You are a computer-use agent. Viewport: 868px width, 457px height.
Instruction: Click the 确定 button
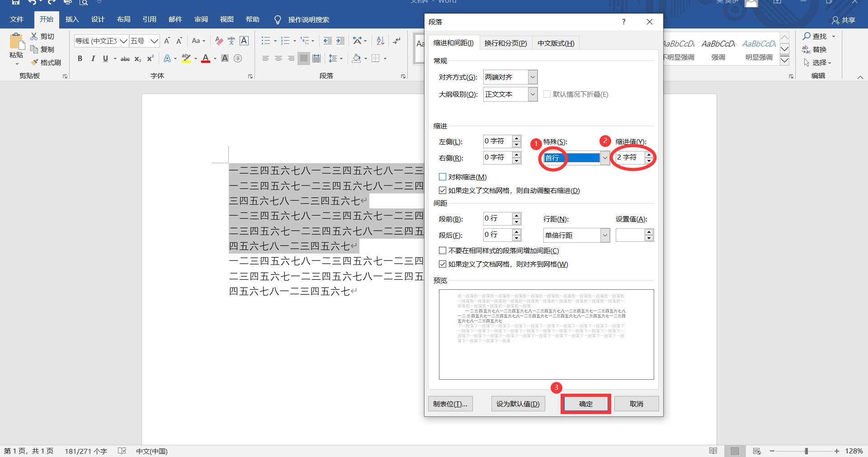point(585,404)
